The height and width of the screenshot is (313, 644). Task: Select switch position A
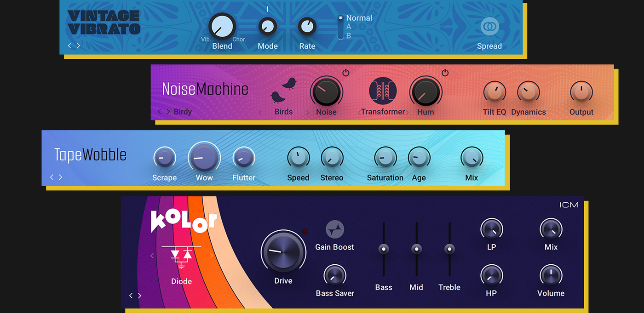point(349,27)
